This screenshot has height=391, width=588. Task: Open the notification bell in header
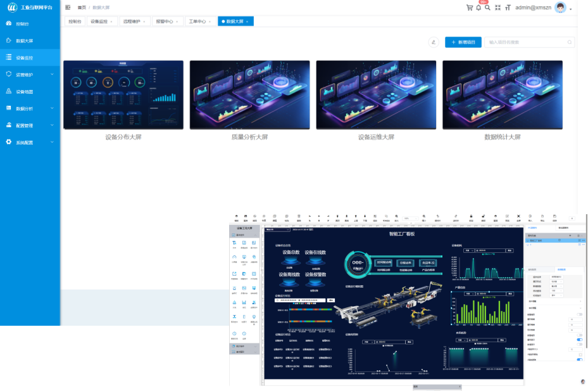pyautogui.click(x=479, y=8)
